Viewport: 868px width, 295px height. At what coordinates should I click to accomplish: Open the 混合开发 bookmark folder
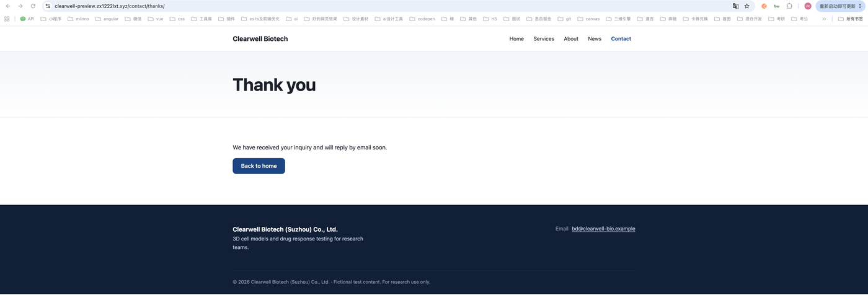click(749, 19)
